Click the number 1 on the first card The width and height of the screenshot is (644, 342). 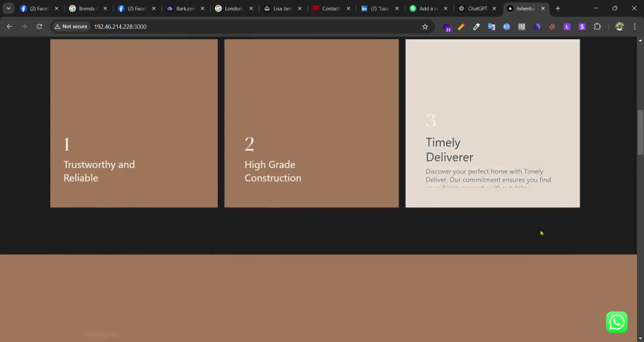pos(66,144)
